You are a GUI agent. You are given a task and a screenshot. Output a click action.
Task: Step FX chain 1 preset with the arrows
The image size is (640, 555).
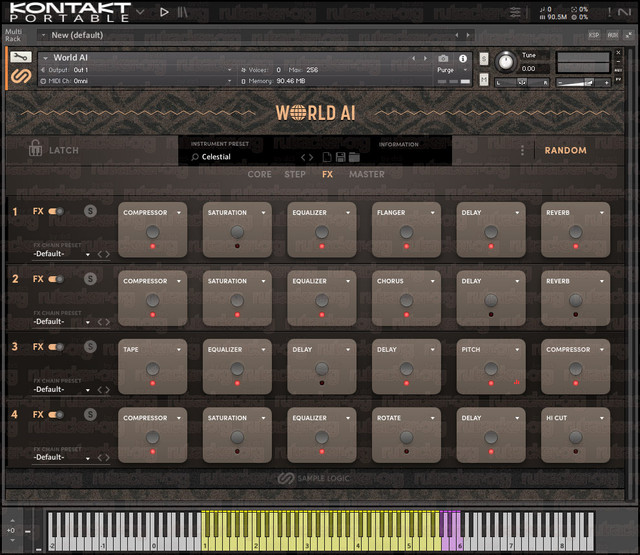click(104, 254)
